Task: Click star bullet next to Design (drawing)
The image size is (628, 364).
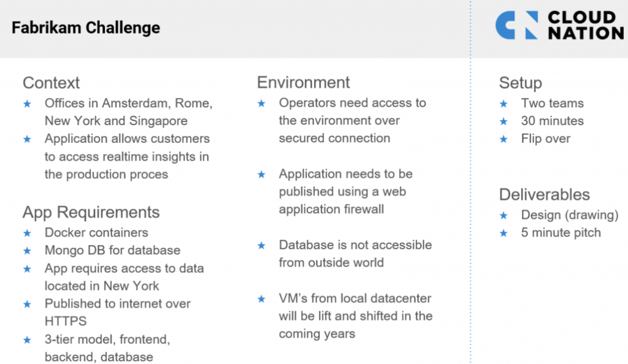Action: (504, 215)
